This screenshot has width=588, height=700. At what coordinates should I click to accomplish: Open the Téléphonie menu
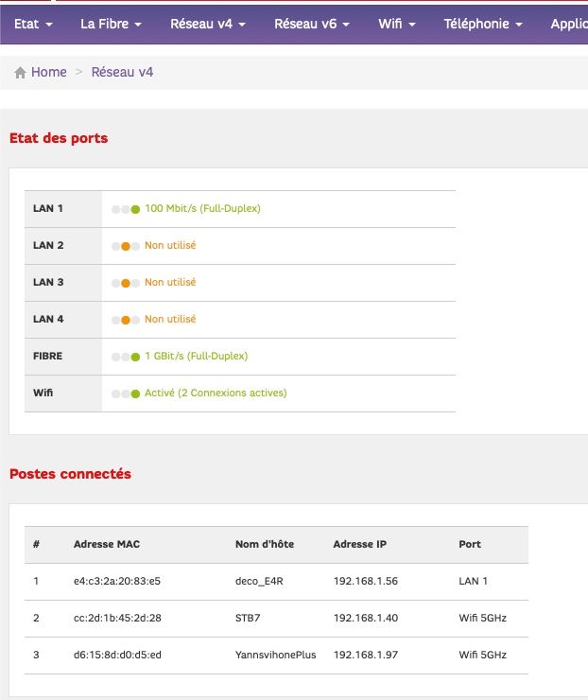tap(482, 24)
